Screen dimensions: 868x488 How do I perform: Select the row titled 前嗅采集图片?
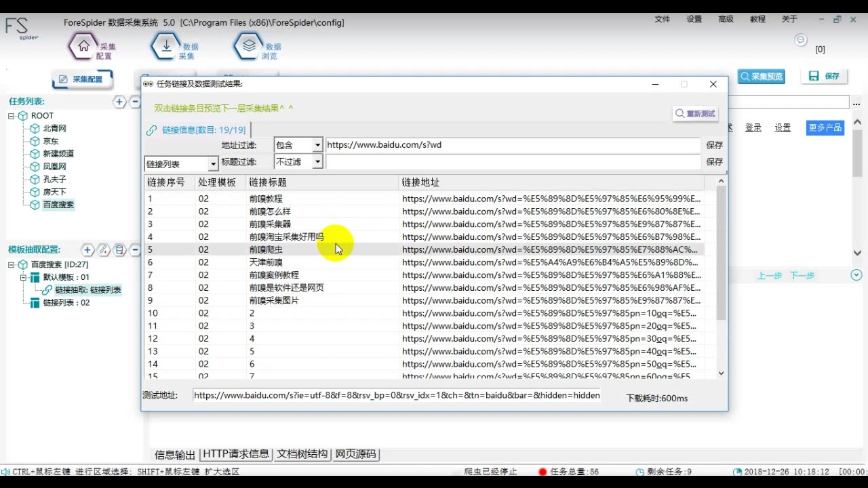pyautogui.click(x=425, y=300)
